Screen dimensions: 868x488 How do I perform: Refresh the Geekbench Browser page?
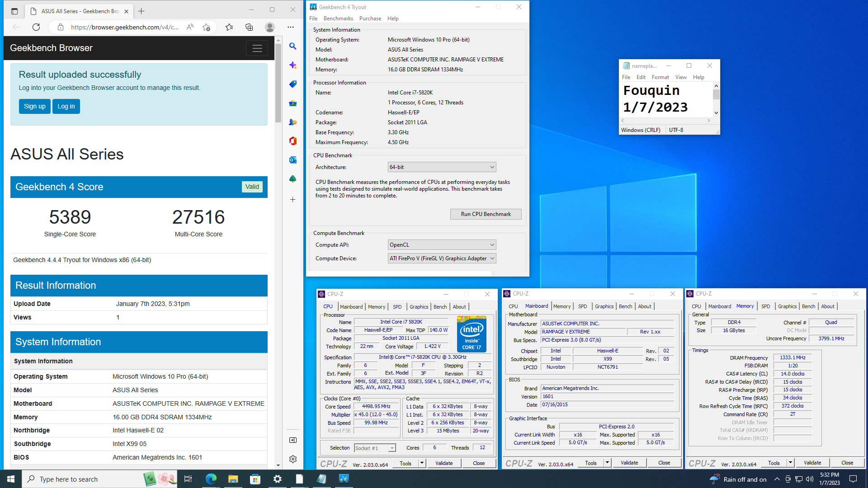[x=36, y=27]
